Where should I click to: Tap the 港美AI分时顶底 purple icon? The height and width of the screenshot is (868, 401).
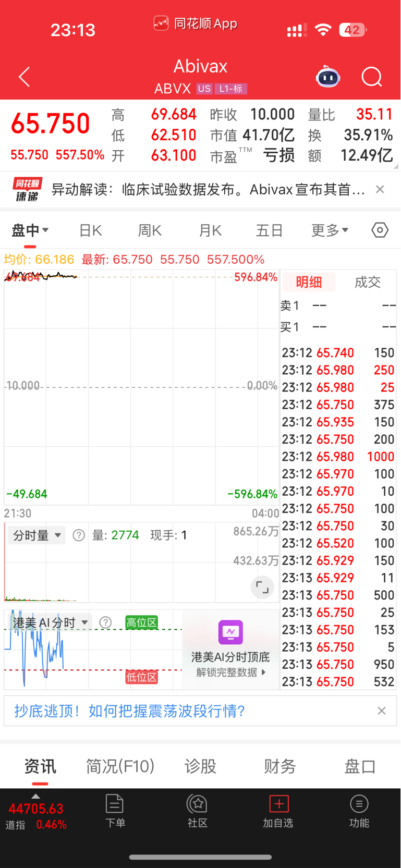click(230, 632)
